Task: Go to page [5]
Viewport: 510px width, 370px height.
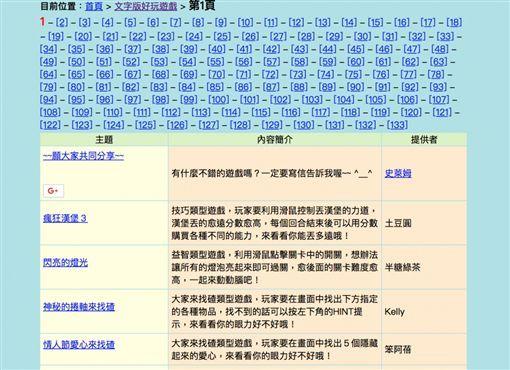Action: pos(130,23)
